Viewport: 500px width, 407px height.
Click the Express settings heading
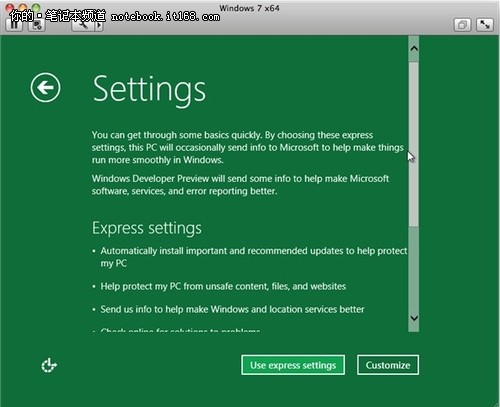(x=147, y=228)
